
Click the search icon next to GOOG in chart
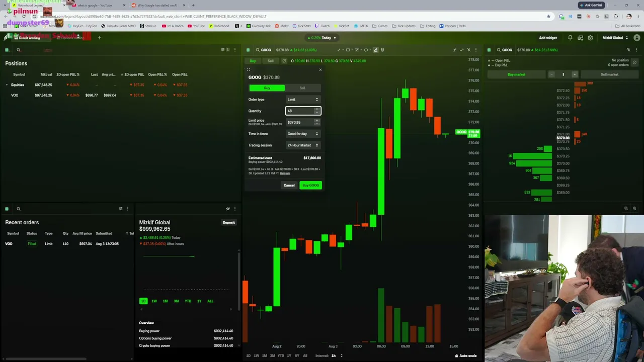258,50
